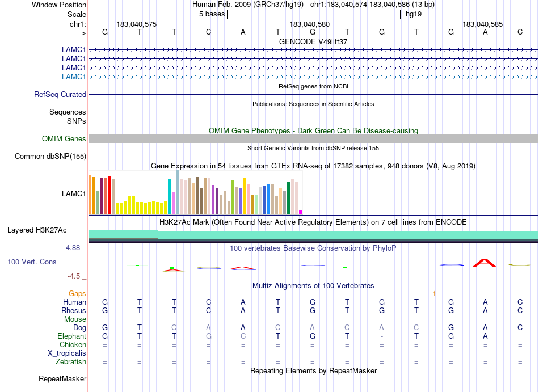Click the H3K27Ac Mark track title text
539x392 pixels.
(x=313, y=222)
